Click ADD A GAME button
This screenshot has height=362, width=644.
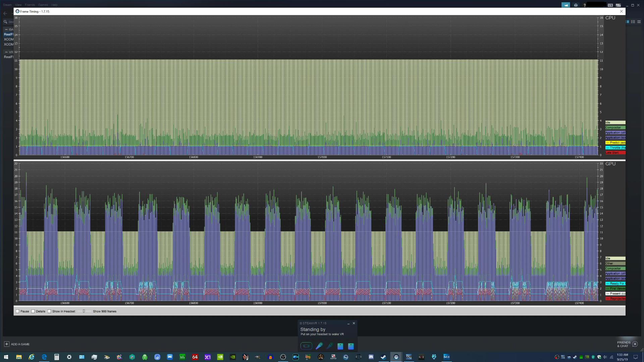point(17,344)
